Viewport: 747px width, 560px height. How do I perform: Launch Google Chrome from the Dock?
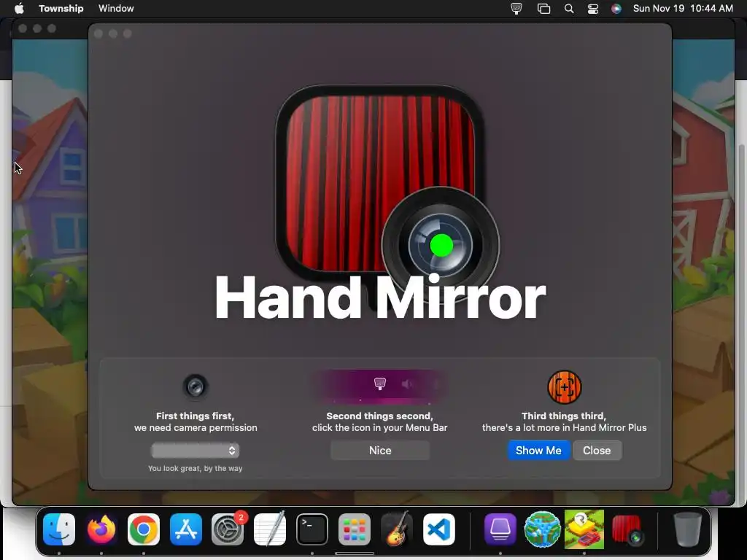coord(144,529)
